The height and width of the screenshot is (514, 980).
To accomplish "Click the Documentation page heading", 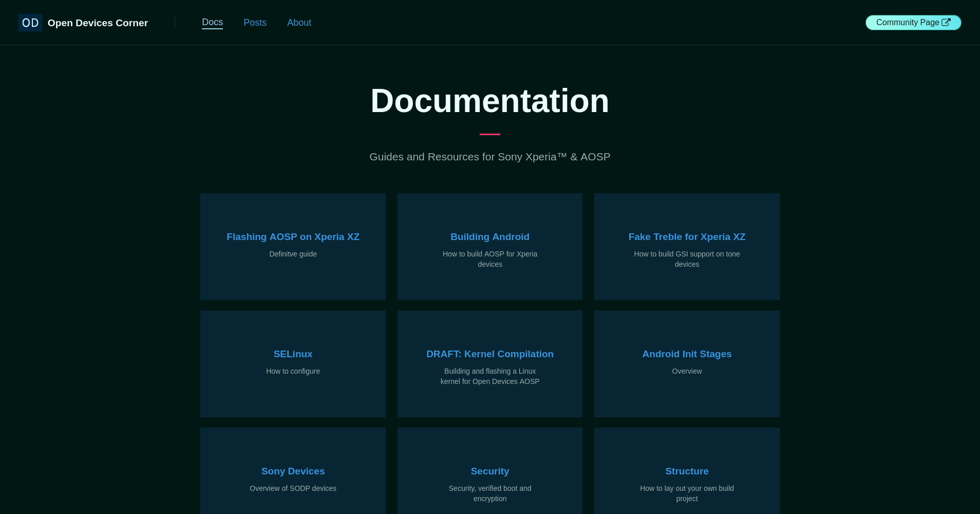I will (490, 101).
